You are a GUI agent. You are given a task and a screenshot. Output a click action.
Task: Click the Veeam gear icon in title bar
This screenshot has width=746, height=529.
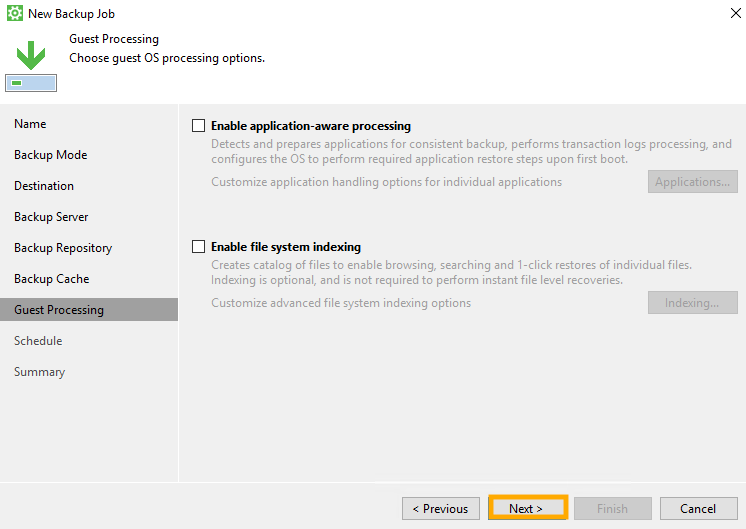click(15, 15)
